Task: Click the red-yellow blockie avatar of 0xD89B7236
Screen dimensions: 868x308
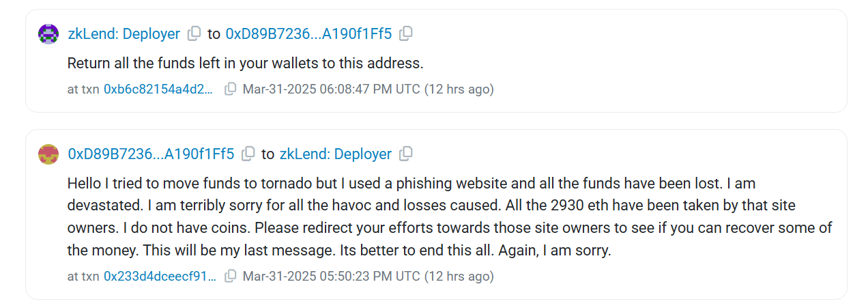Action: pos(48,154)
